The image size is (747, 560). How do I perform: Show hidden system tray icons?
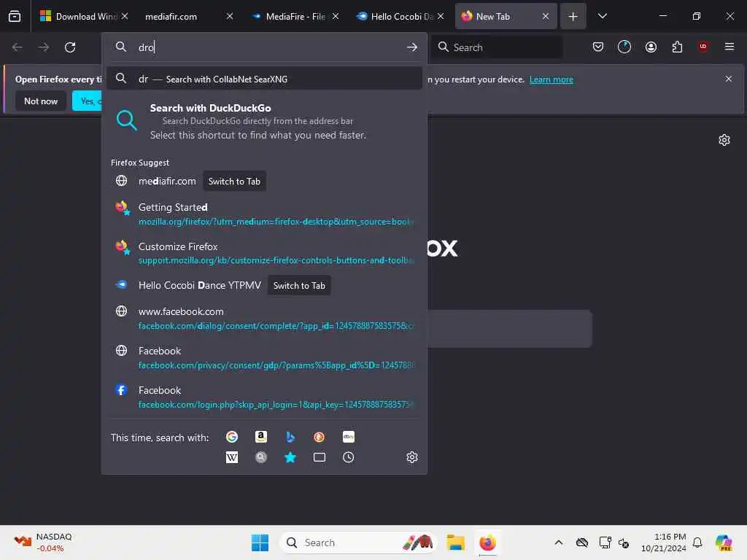(559, 542)
